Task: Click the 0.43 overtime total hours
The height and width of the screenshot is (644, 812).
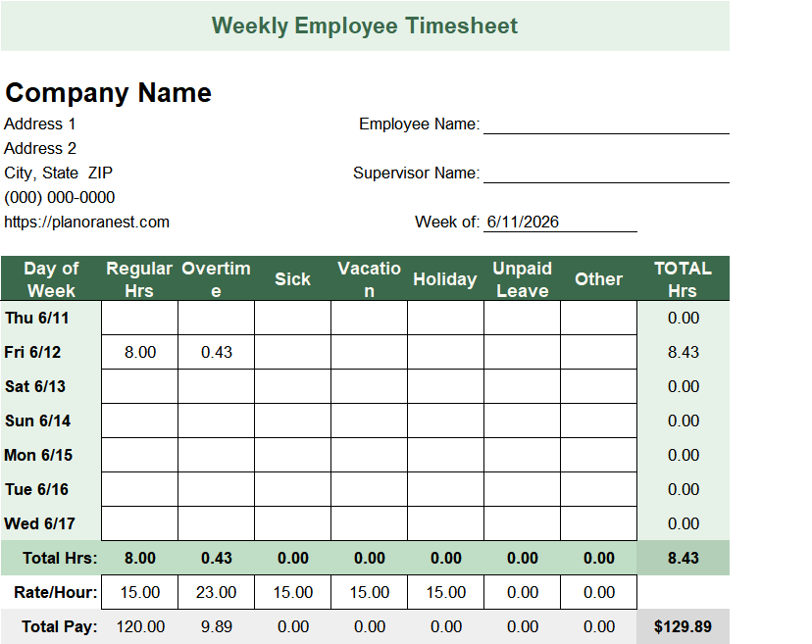Action: pyautogui.click(x=217, y=558)
